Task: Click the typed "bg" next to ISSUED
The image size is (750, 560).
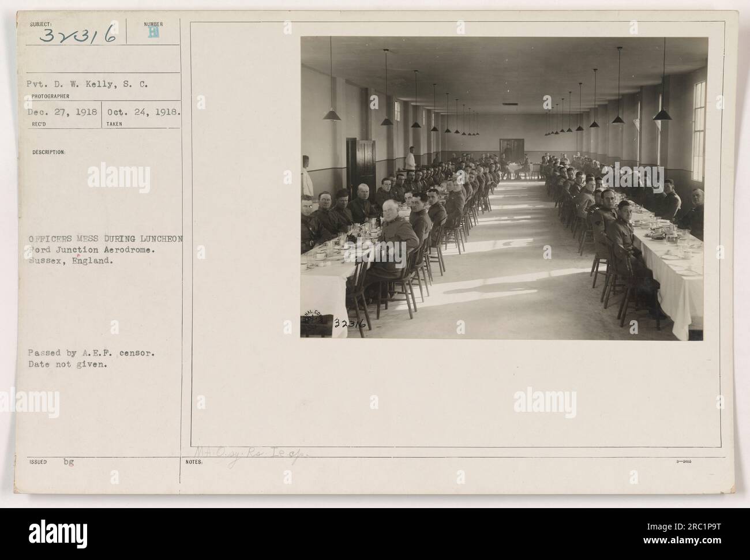Action: tap(70, 461)
